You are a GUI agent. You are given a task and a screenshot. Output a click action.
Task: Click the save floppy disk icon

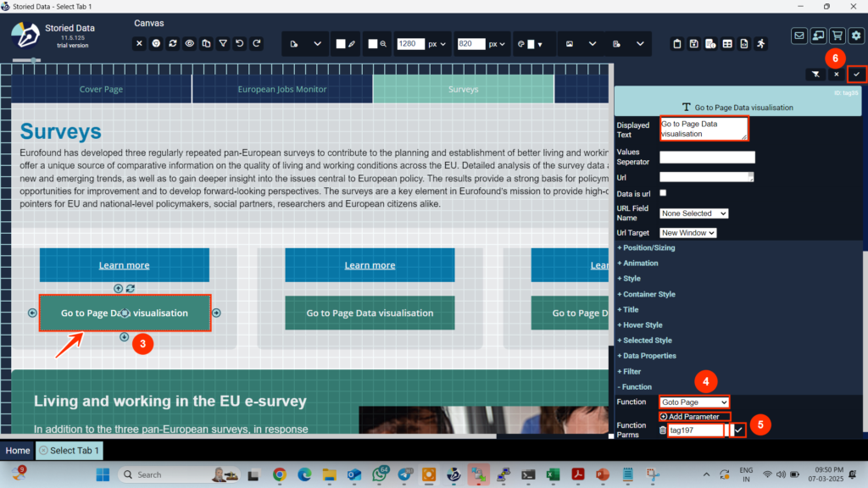pos(693,44)
